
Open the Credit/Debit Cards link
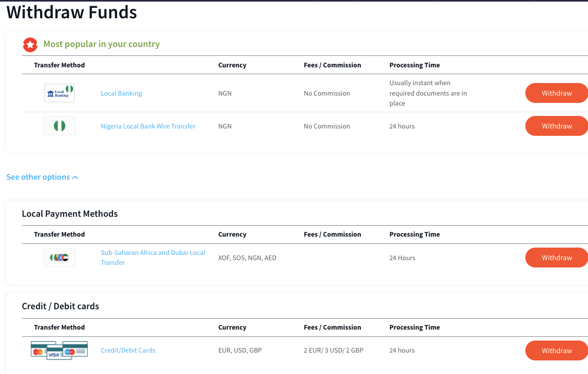point(128,350)
